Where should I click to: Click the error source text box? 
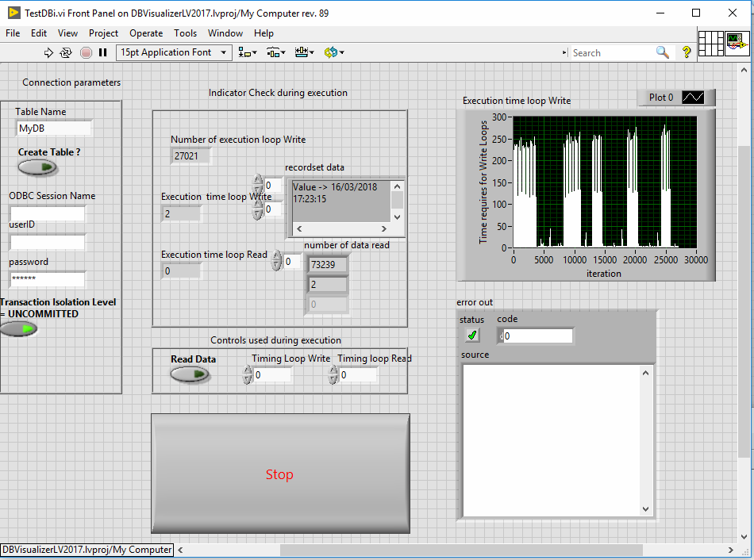pos(553,441)
